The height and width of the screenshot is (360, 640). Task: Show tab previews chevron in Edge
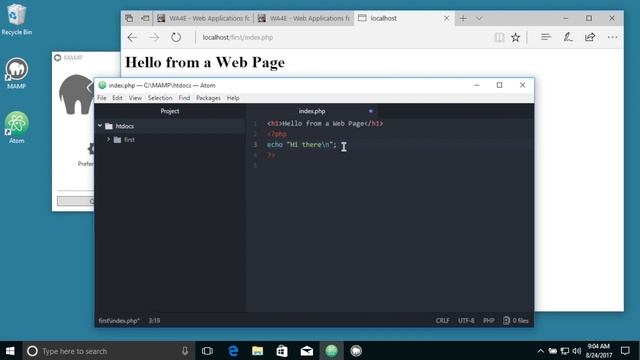pyautogui.click(x=479, y=18)
